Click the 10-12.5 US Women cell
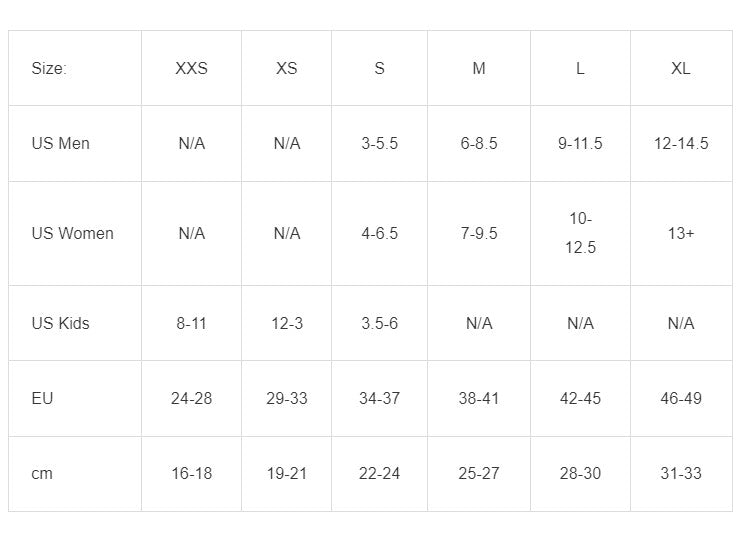 coord(580,233)
